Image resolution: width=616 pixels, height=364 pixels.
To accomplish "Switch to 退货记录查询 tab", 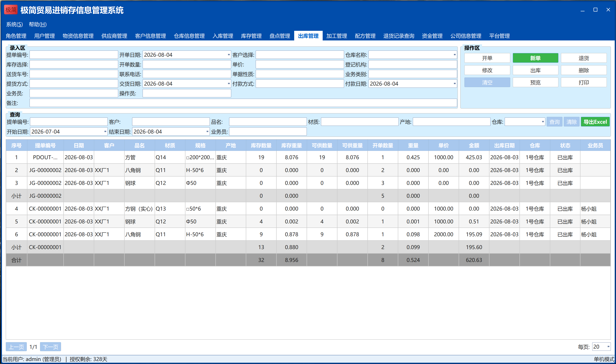I will click(x=399, y=36).
